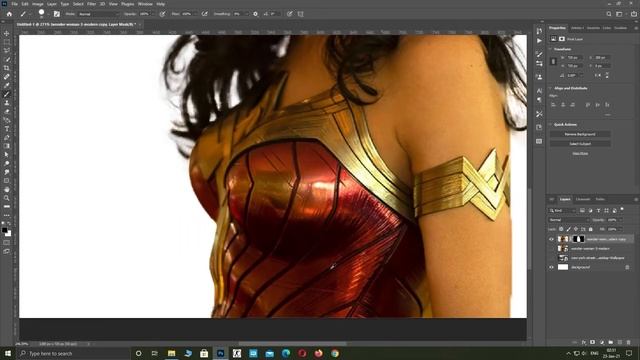Open the Image menu
Image resolution: width=640 pixels, height=360 pixels.
click(38, 4)
